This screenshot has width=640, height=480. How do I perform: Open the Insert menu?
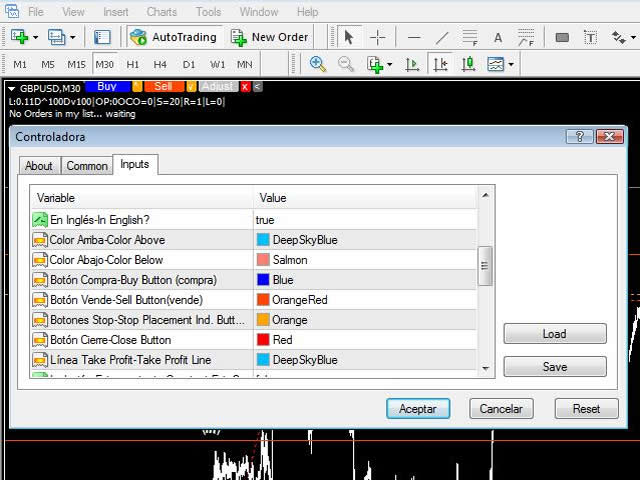tap(116, 12)
